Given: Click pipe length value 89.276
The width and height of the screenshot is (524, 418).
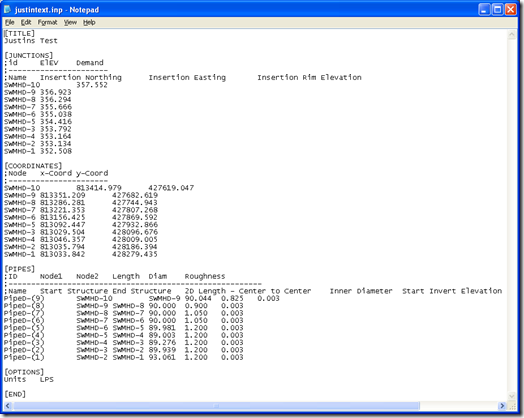Looking at the screenshot, I should pyautogui.click(x=162, y=342).
